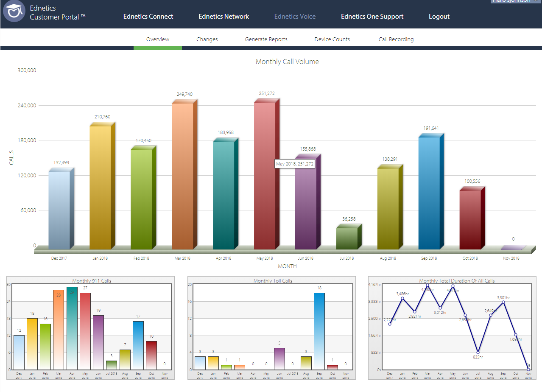The image size is (542, 392).
Task: Select the 911 Calls Mar 2018 orange bar
Action: (x=59, y=330)
